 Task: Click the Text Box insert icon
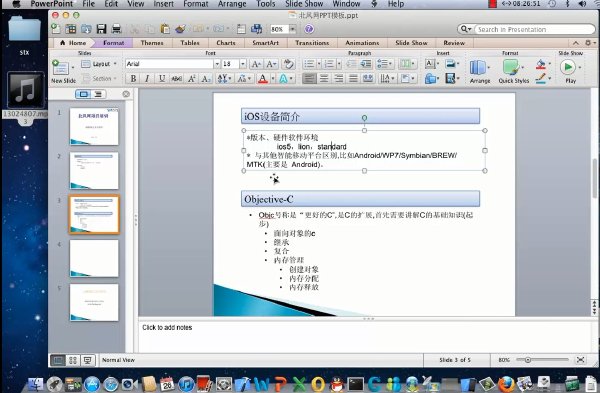coord(430,64)
